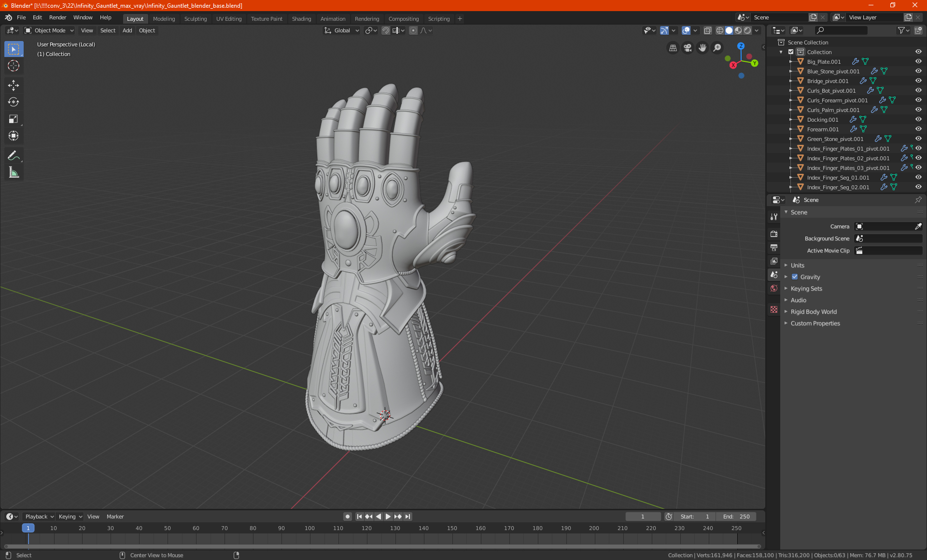Screen dimensions: 927x560
Task: Play the animation forward
Action: coord(388,517)
